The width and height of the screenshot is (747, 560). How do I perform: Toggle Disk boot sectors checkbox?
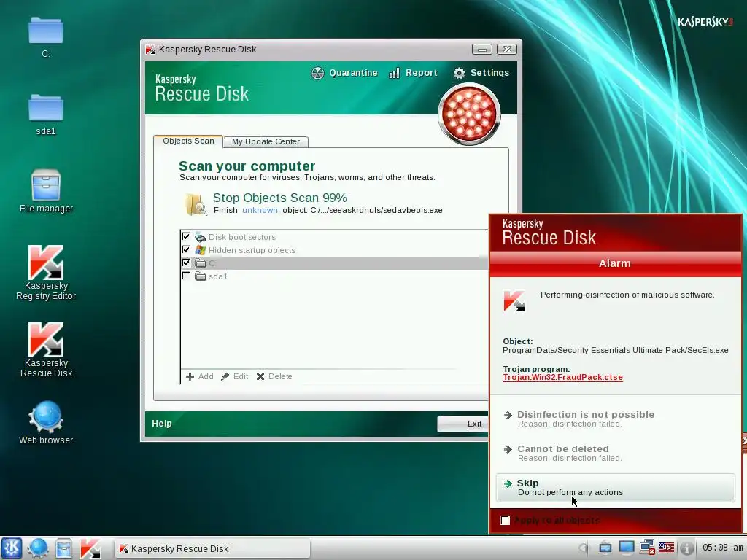click(x=186, y=236)
